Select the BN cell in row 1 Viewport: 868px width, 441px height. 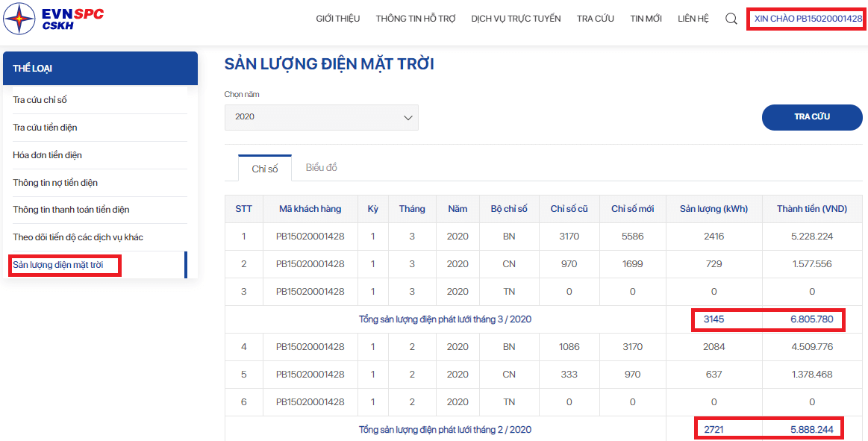509,237
